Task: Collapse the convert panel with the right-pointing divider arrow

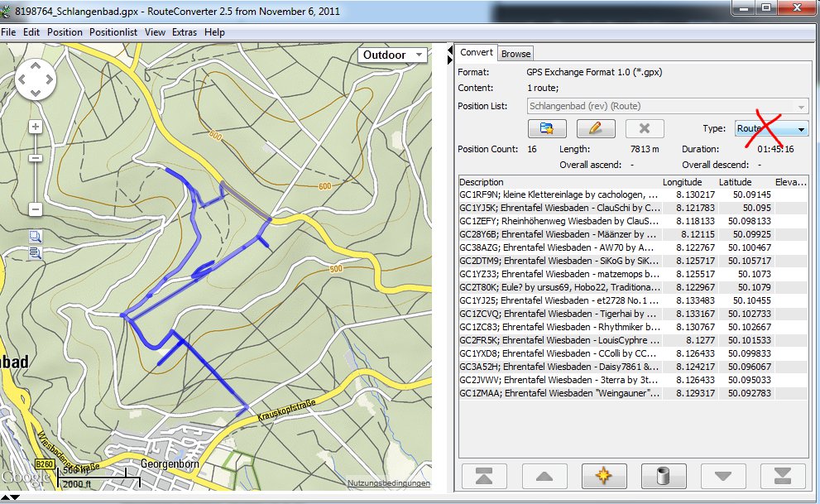Action: (x=449, y=60)
